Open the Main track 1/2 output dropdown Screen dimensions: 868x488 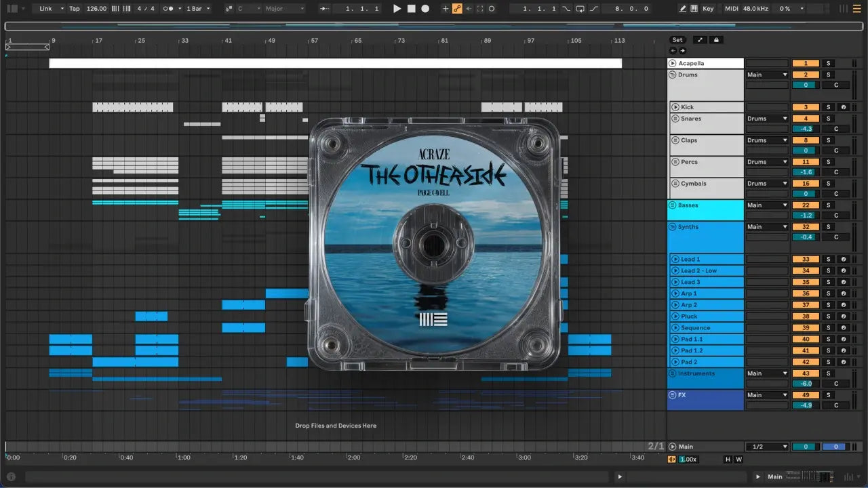[767, 447]
